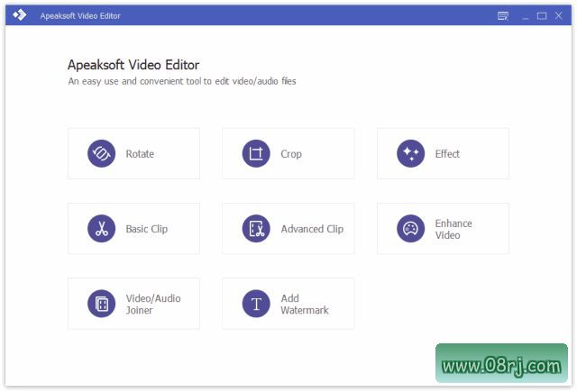The image size is (577, 392).
Task: Maximize the Apeaksoft Video Editor window
Action: [541, 16]
